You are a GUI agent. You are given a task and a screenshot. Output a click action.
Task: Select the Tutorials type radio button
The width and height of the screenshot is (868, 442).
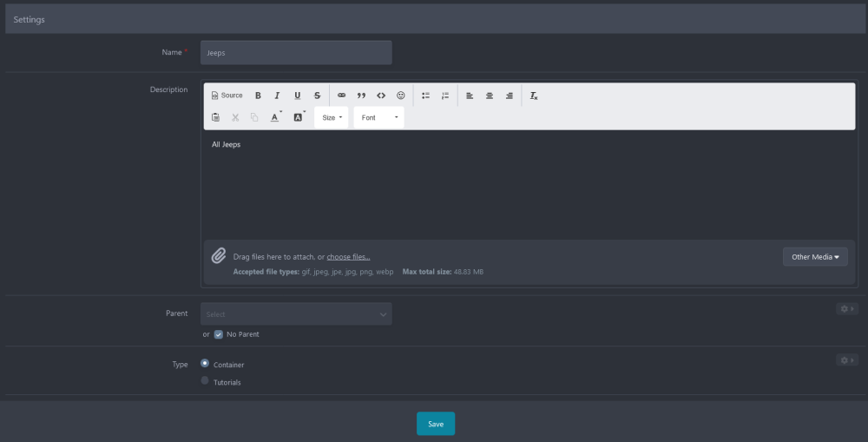click(205, 381)
